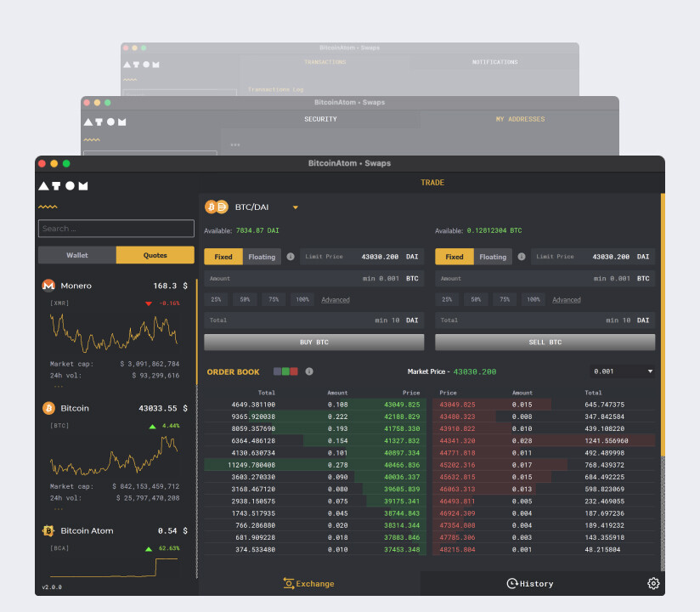
Task: Click the SELL BTC button
Action: (545, 343)
